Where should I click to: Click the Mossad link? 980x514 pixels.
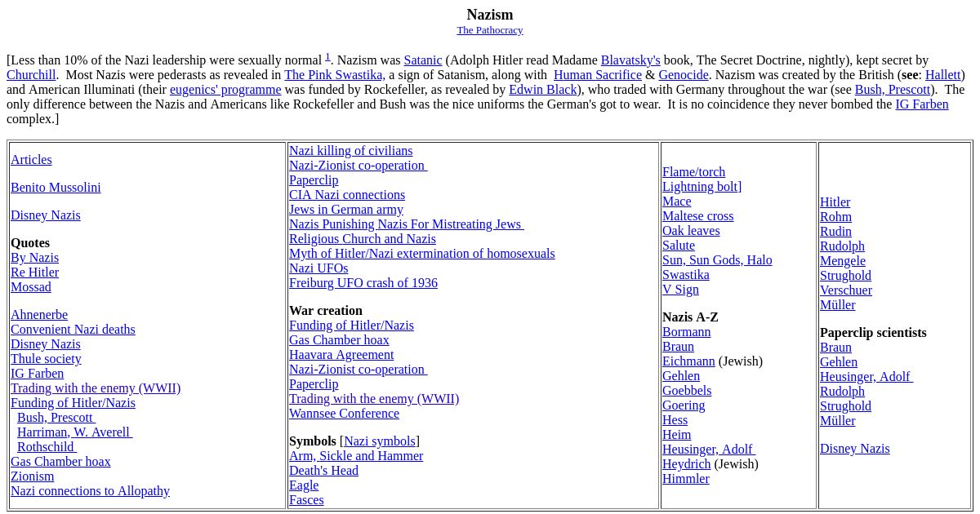[31, 287]
